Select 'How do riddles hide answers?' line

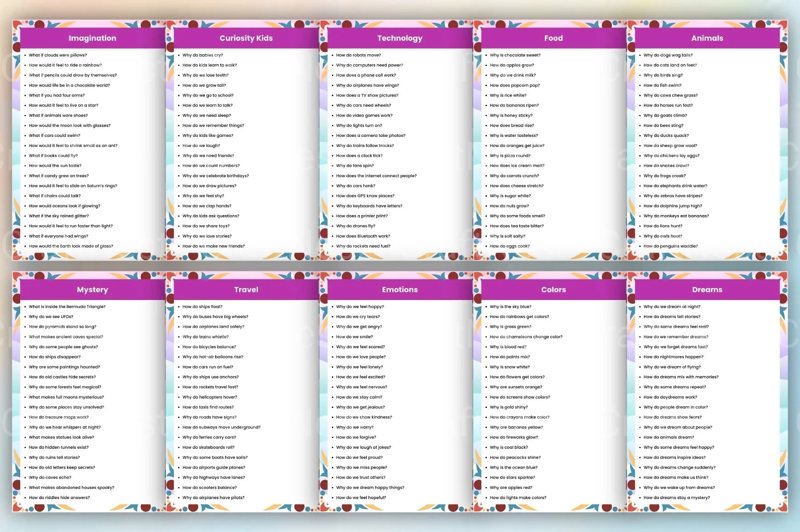pos(59,498)
